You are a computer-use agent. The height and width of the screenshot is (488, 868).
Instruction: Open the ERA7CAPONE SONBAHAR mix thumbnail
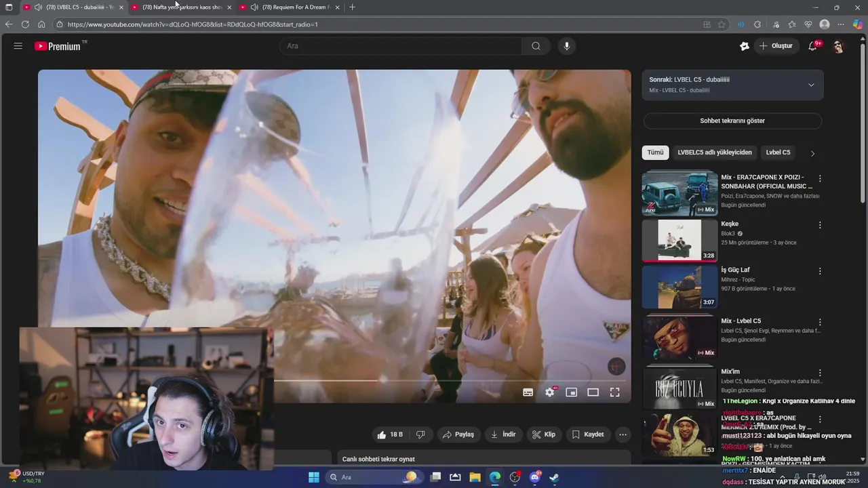coord(679,194)
